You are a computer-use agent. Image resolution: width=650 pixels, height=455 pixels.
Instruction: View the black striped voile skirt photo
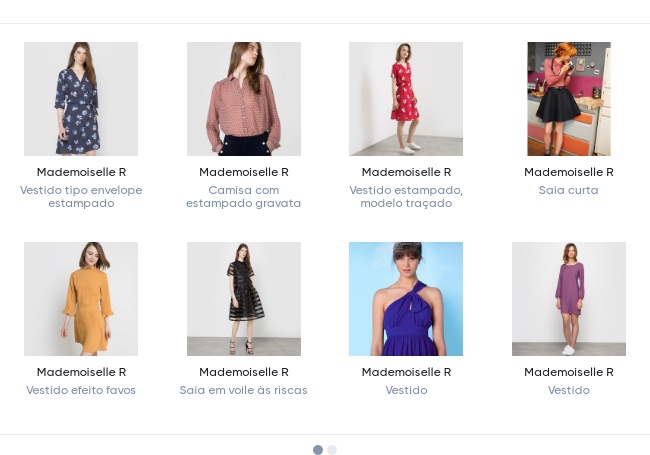click(x=243, y=299)
